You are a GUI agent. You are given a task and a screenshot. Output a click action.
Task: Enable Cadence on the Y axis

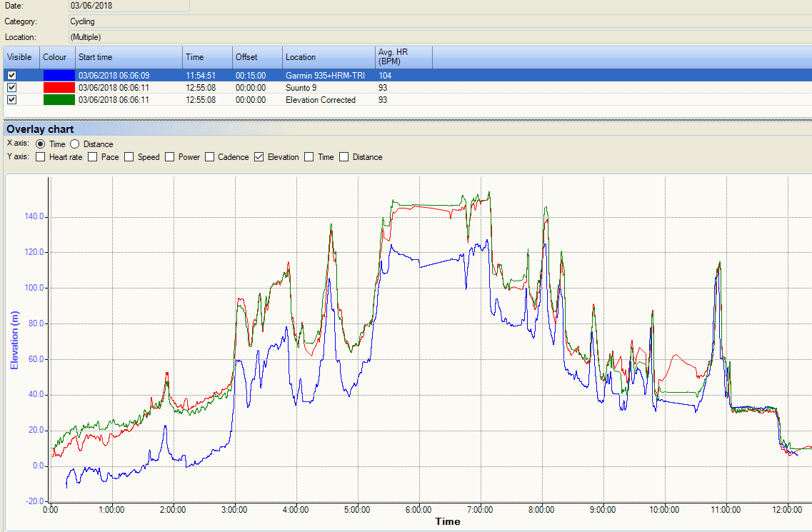click(x=209, y=156)
